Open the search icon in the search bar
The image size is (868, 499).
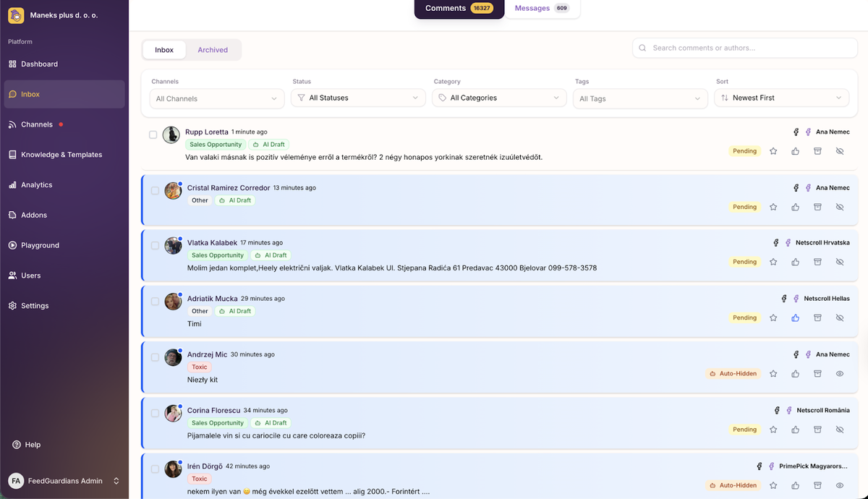642,47
